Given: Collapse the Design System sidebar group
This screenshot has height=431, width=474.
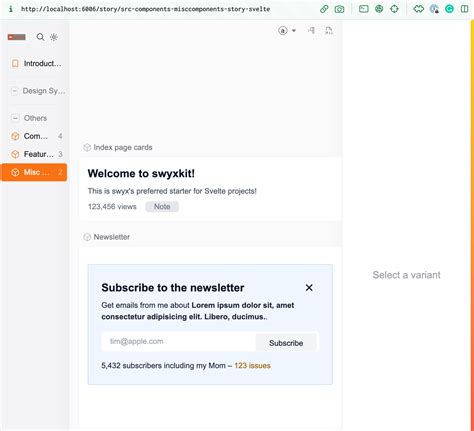Looking at the screenshot, I should 37,91.
